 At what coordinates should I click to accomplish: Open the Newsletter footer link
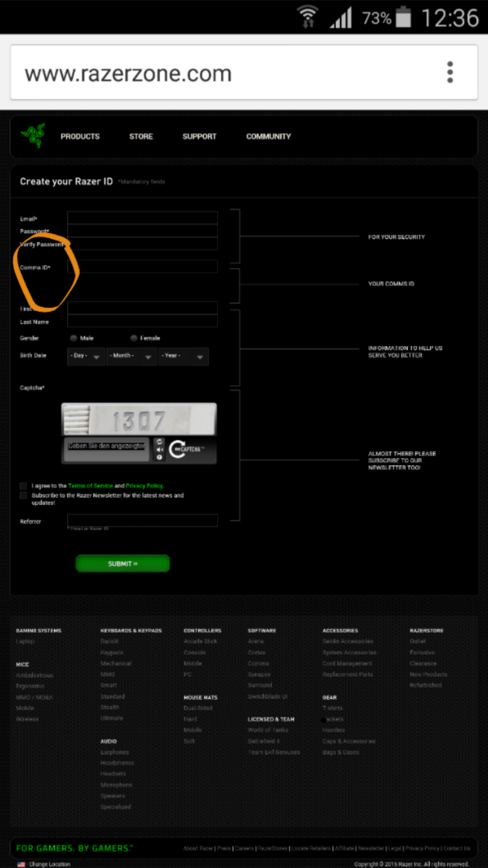point(371,849)
